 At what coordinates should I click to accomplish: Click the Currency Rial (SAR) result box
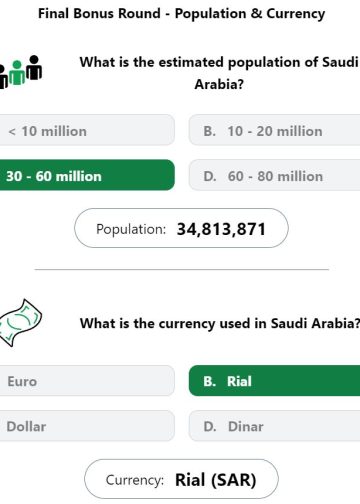181,479
